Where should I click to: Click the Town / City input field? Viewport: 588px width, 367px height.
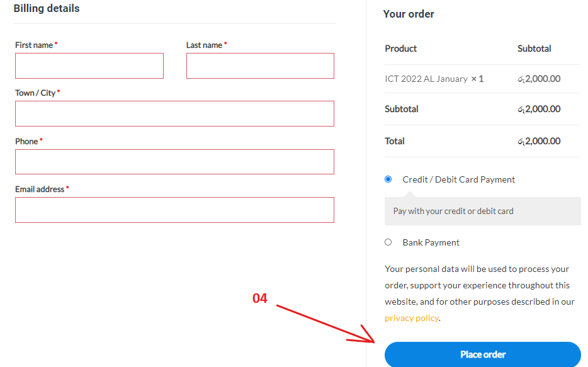tap(174, 113)
